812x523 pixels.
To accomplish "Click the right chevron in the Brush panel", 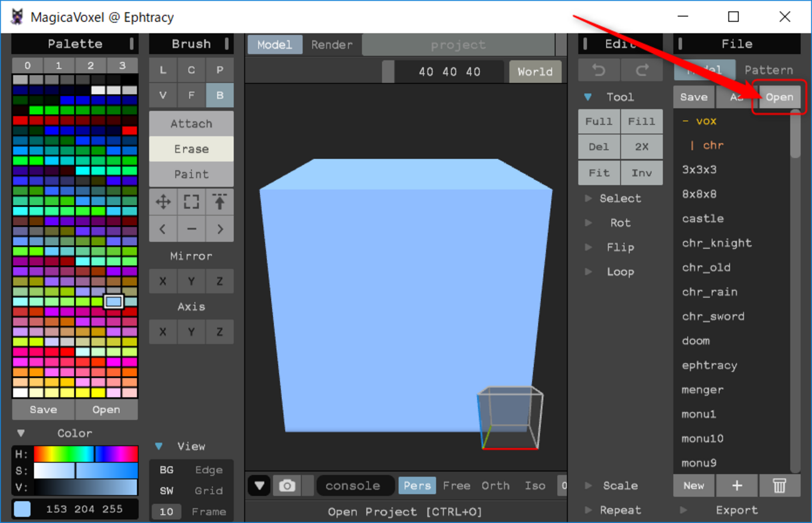I will tap(219, 229).
